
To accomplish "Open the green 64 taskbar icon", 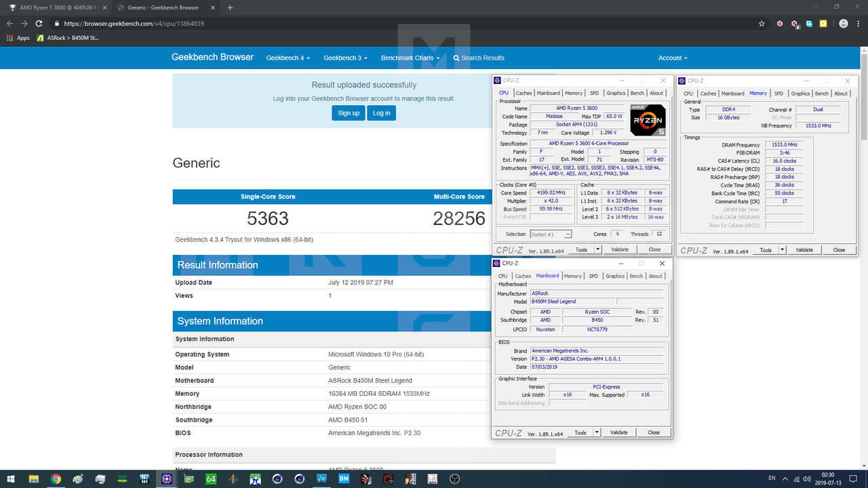I will pos(211,479).
